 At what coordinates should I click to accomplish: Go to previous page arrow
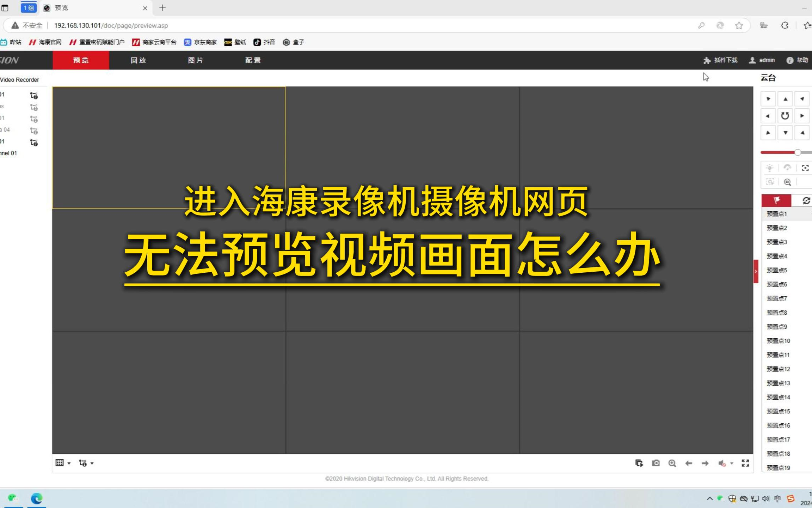tap(689, 463)
